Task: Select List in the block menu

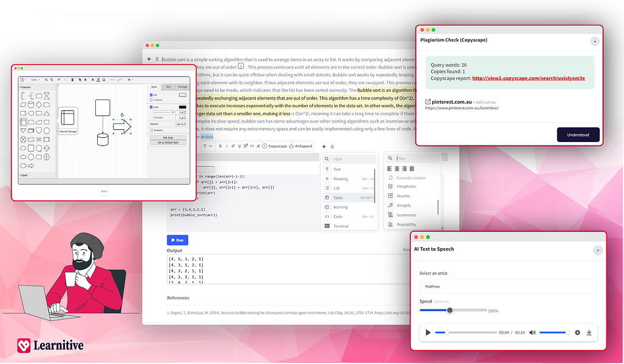Action: 348,188
